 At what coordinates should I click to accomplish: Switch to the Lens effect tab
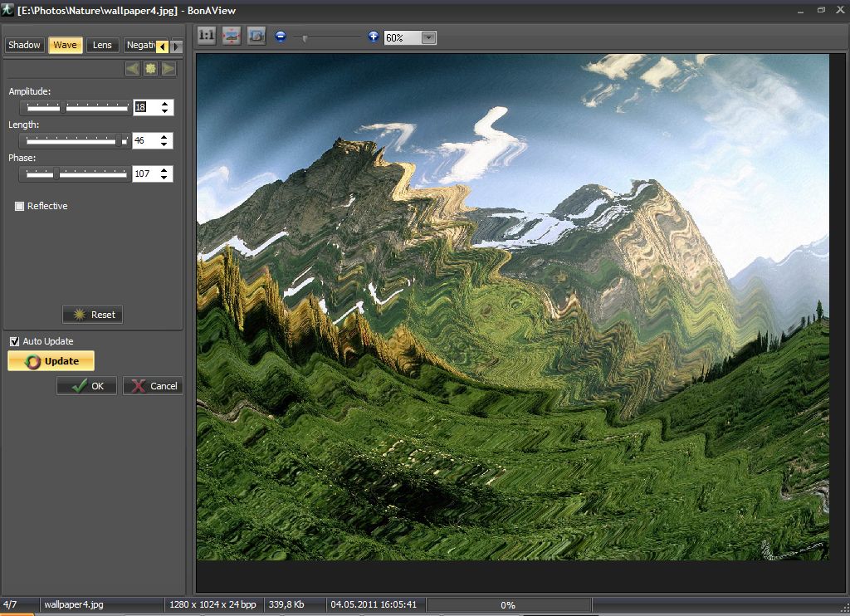point(102,45)
